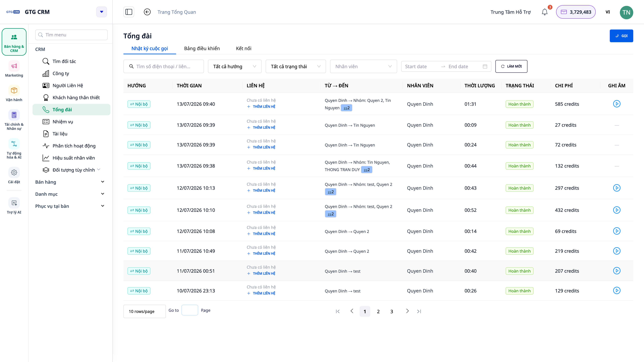The image size is (644, 362).
Task: Play recording for 13/07/2026 09:40 call
Action: pyautogui.click(x=617, y=104)
